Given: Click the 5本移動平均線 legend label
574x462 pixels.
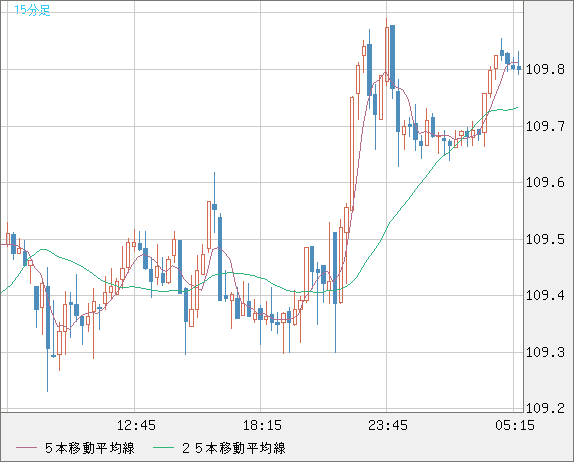Looking at the screenshot, I should pyautogui.click(x=90, y=448).
